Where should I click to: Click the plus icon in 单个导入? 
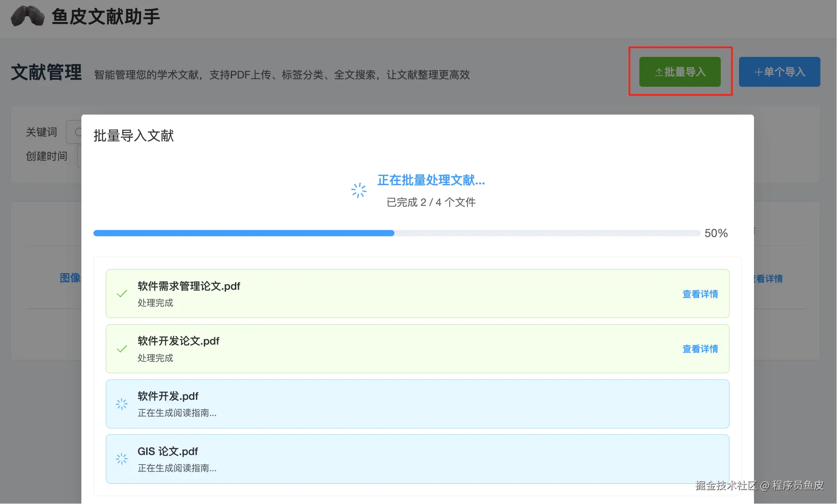pyautogui.click(x=758, y=72)
